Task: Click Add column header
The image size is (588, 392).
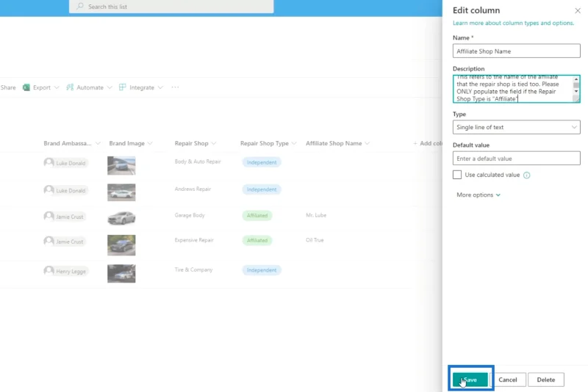Action: coord(428,143)
